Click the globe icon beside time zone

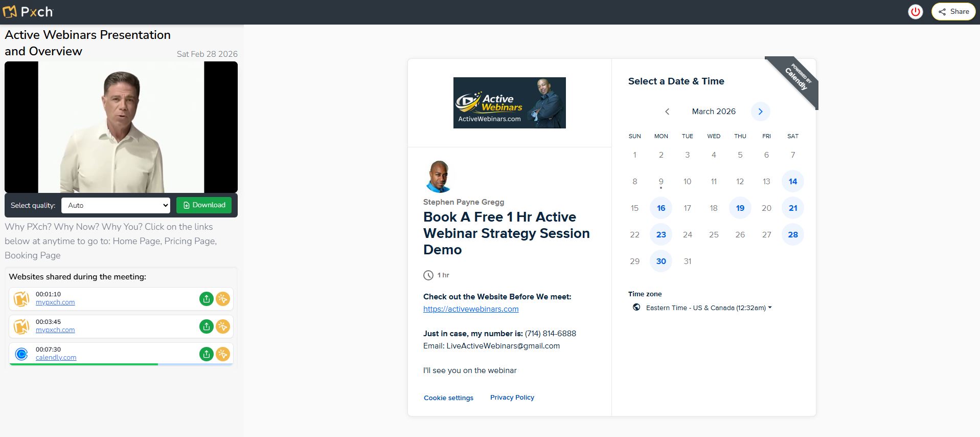tap(636, 308)
